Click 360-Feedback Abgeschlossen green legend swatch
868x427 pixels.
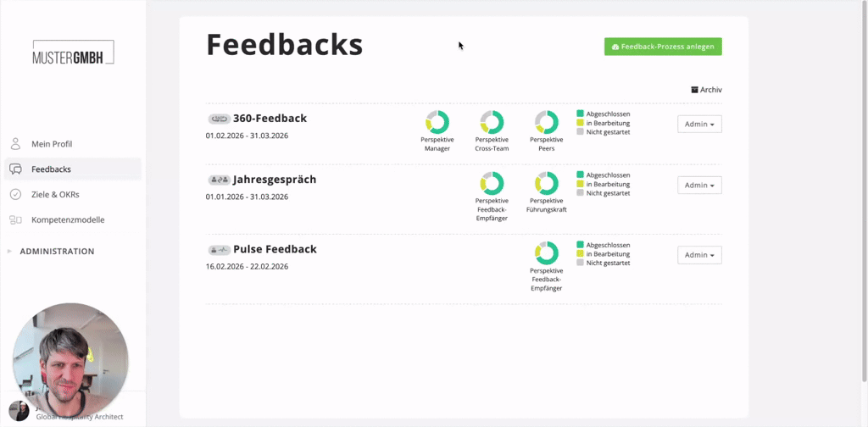click(580, 114)
